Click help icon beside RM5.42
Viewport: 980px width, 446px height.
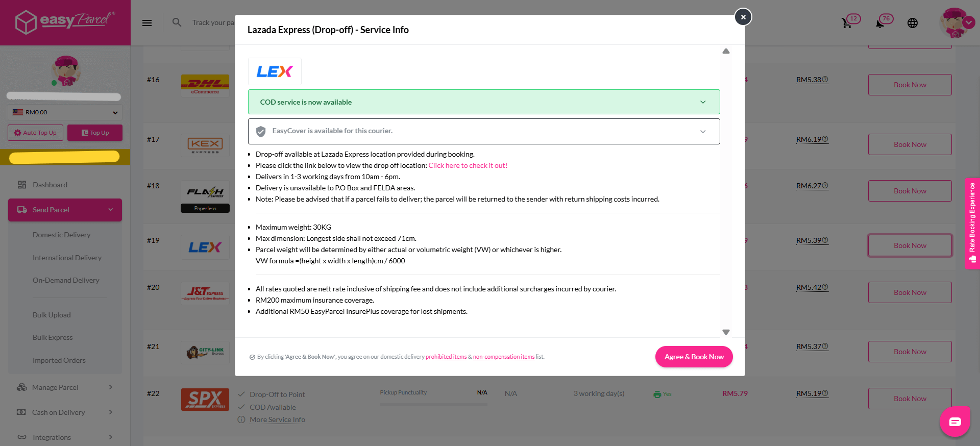point(825,287)
